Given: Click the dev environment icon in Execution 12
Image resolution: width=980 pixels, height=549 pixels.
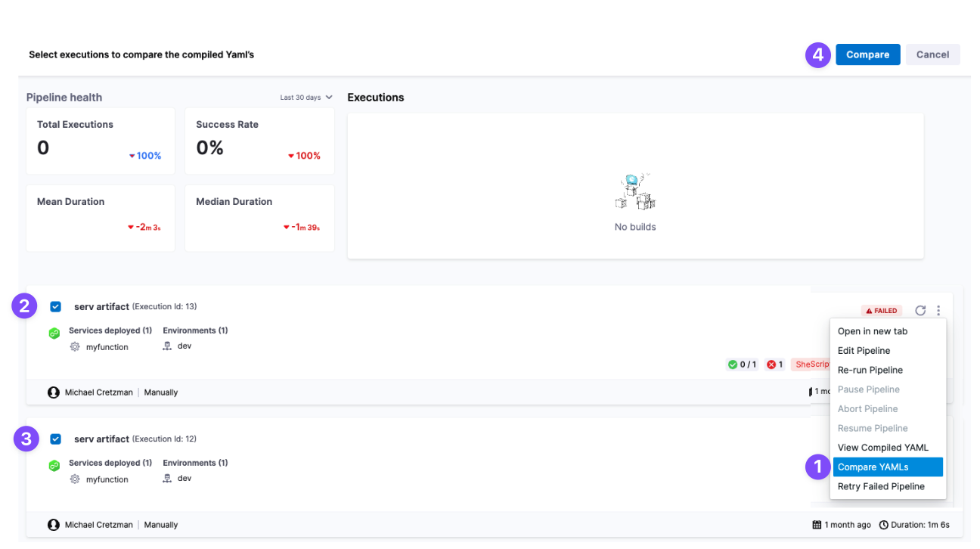Looking at the screenshot, I should [x=168, y=479].
